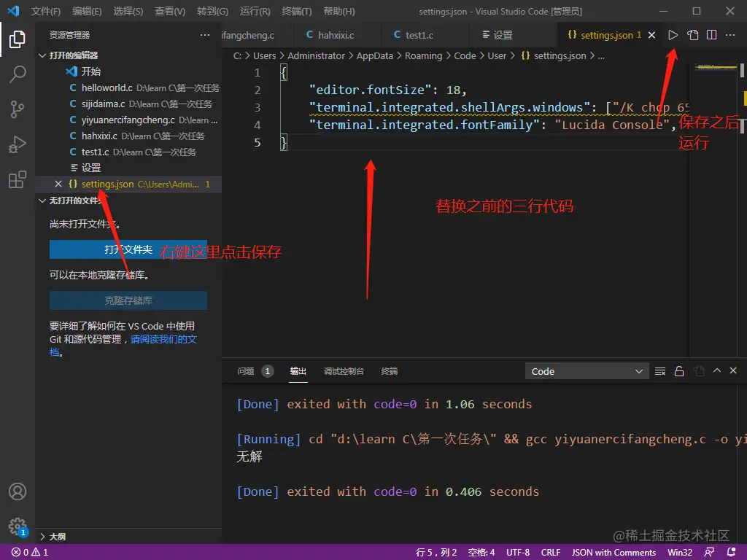Screen dimensions: 747x560
Task: Select yiyuanercifangcheng.c in open editors
Action: point(128,120)
